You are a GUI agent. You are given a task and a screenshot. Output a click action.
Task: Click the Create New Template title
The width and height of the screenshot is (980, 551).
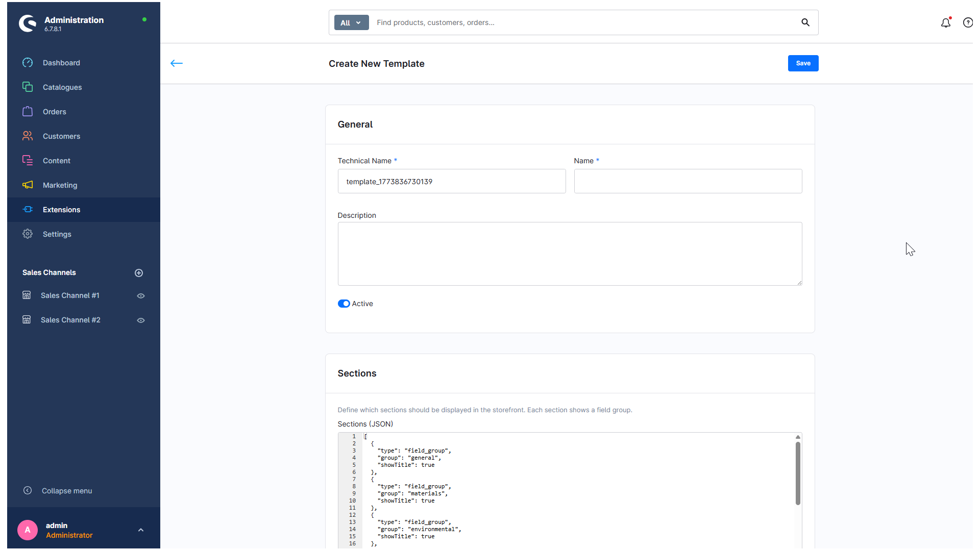(377, 64)
